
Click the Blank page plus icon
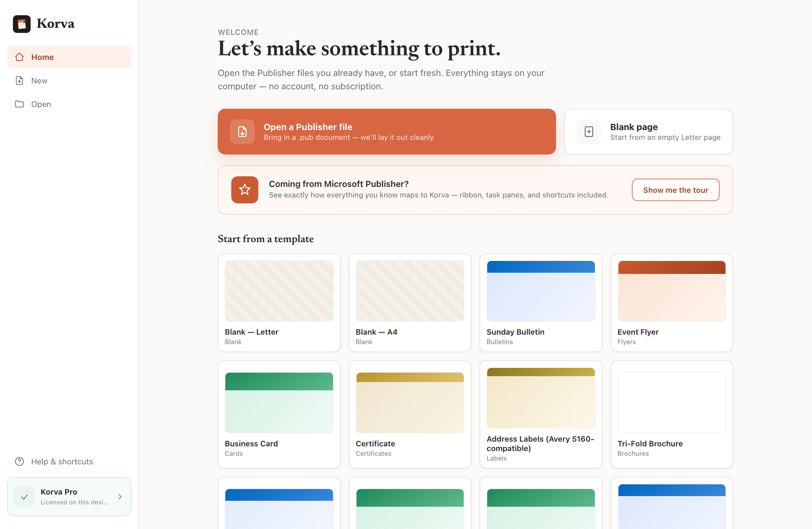(x=589, y=132)
